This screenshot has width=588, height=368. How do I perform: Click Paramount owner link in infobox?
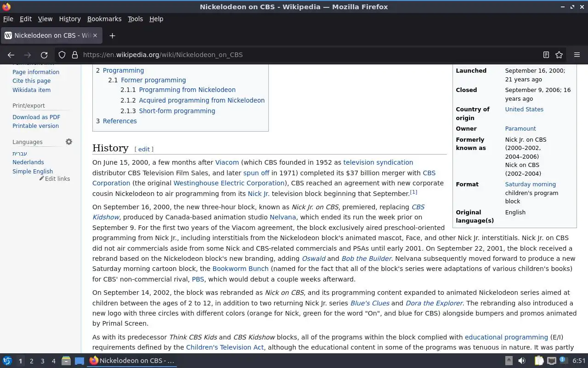pyautogui.click(x=520, y=129)
